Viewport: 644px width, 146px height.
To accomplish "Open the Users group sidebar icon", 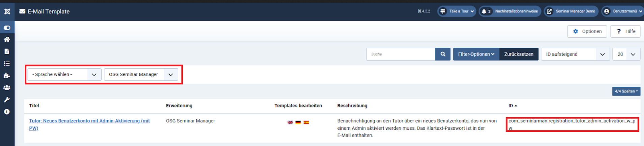I will [x=7, y=87].
